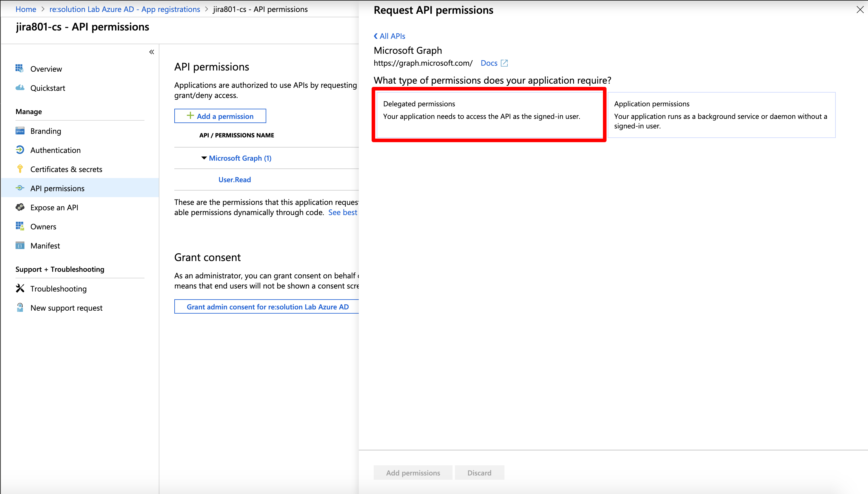Go back via All APIs chevron link

tap(389, 36)
